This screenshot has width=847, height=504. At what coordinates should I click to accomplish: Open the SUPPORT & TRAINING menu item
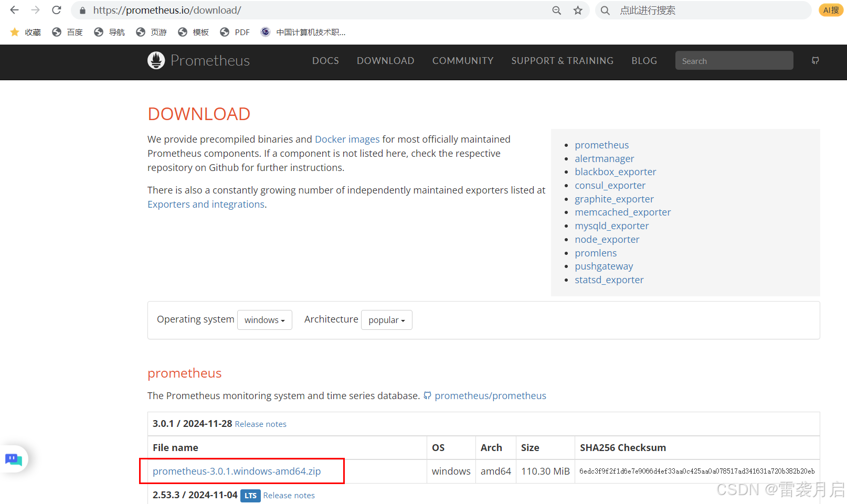563,61
